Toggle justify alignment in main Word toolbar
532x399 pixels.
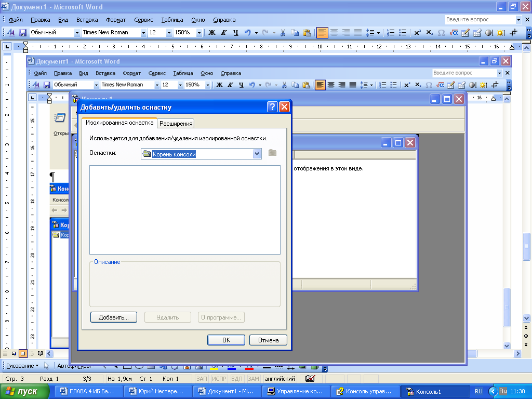click(357, 33)
